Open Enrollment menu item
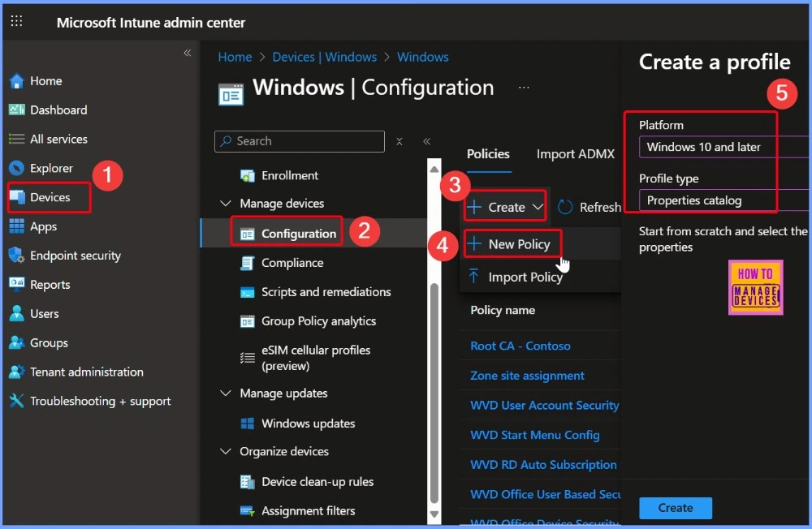 [290, 175]
